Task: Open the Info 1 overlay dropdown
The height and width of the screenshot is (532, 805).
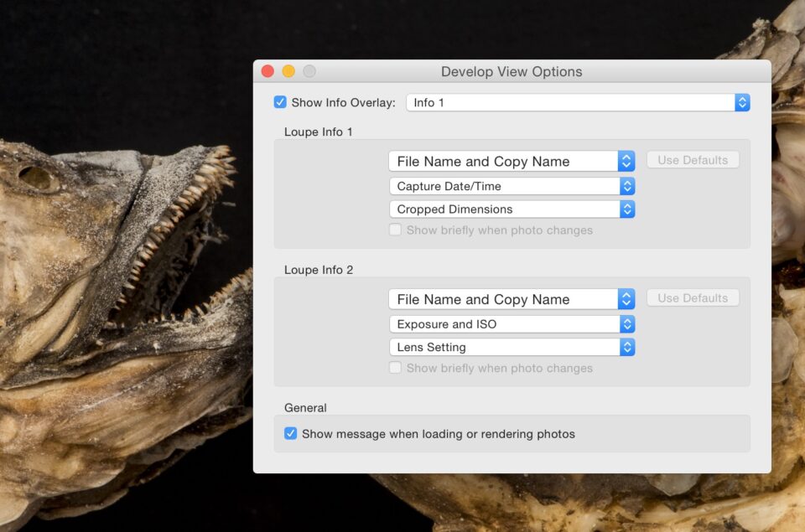Action: tap(578, 102)
